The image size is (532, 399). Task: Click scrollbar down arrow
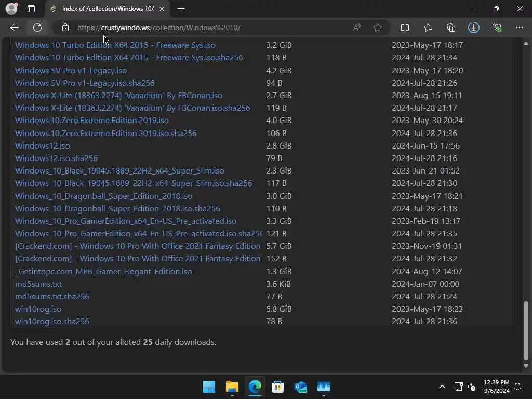[x=526, y=366]
